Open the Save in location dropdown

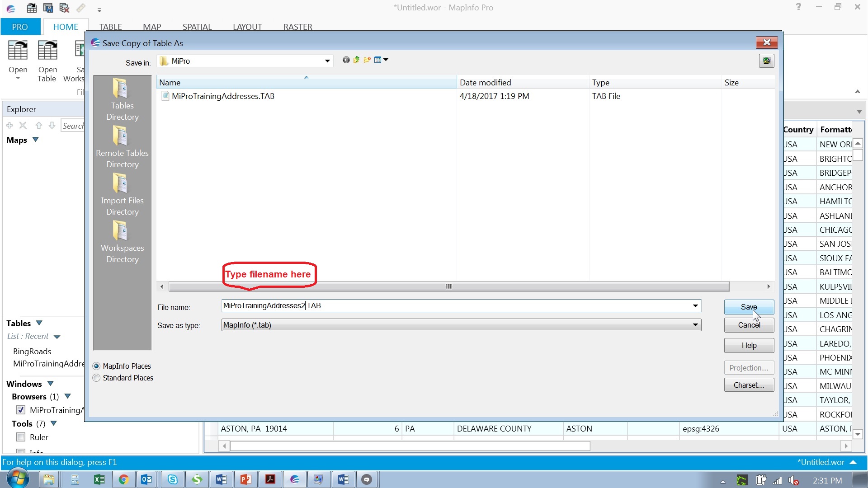[x=327, y=61]
